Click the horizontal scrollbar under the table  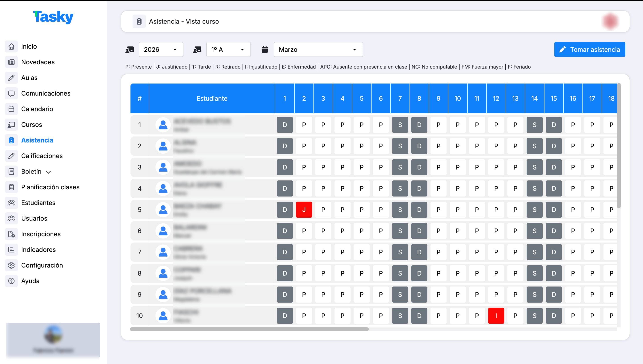tap(249, 329)
